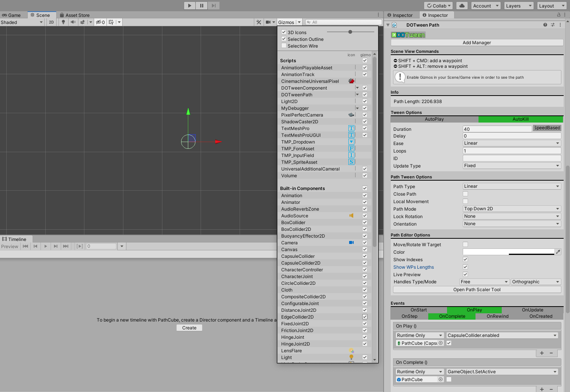The height and width of the screenshot is (392, 570).
Task: Enable Local Movement checkbox
Action: coord(465,201)
